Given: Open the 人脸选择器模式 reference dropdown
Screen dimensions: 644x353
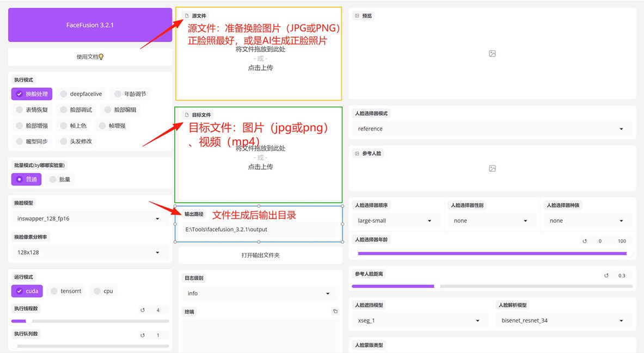Looking at the screenshot, I should 492,129.
